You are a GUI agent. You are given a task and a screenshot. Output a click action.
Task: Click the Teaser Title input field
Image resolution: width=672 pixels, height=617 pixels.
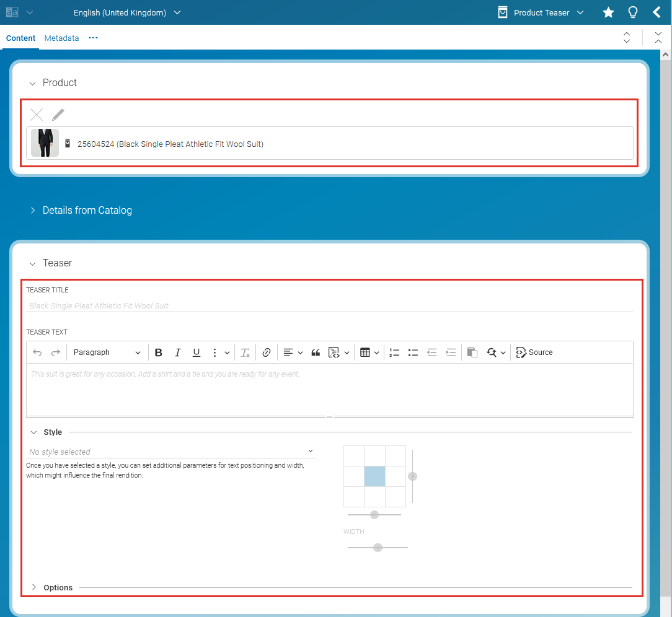pos(329,305)
